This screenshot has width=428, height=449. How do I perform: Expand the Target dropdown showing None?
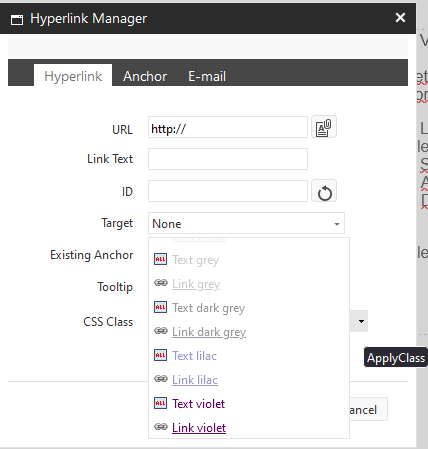tap(246, 223)
